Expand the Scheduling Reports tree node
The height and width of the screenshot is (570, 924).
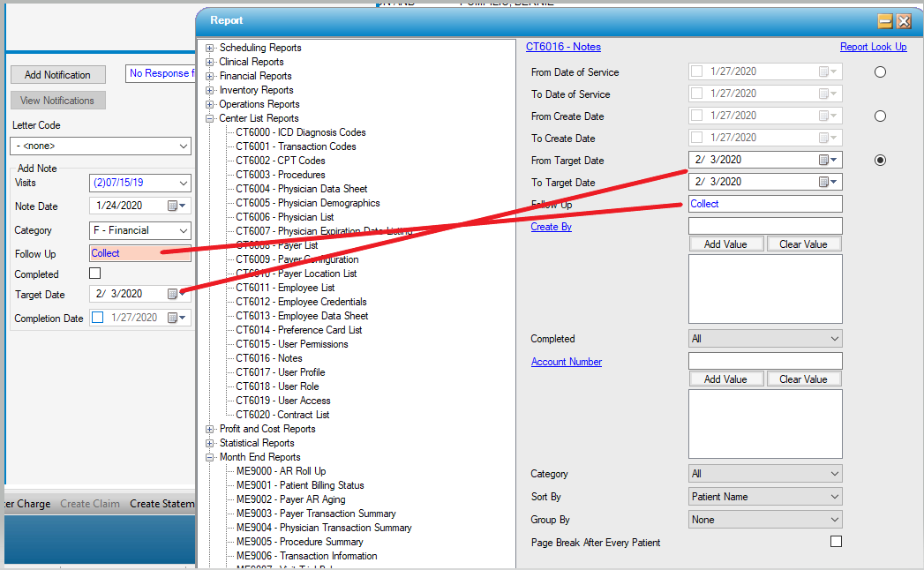210,48
